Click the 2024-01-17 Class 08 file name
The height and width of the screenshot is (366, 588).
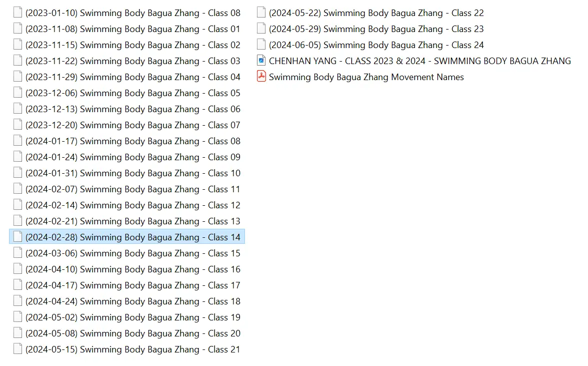tap(132, 141)
